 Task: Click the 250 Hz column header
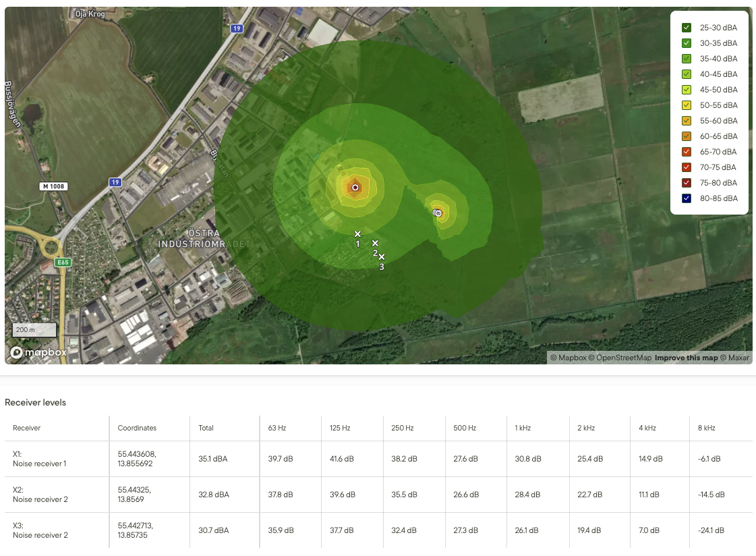click(x=403, y=428)
